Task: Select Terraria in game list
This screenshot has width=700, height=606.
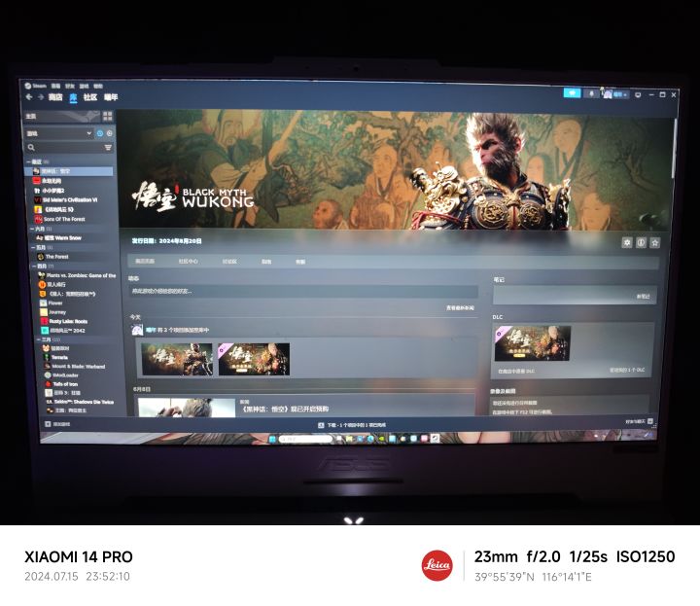Action: pos(55,357)
